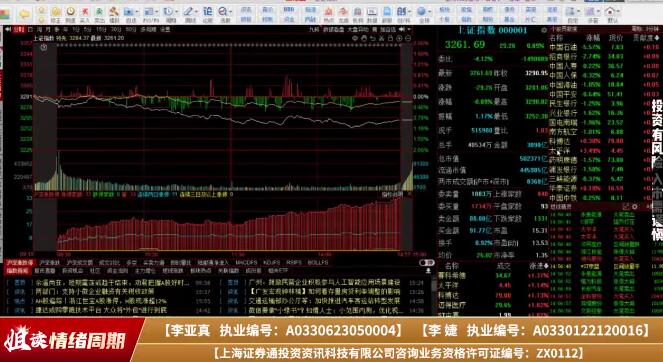663x362 pixels.
Task: Toggle the speaker icon left of 分时
Action: point(8,29)
